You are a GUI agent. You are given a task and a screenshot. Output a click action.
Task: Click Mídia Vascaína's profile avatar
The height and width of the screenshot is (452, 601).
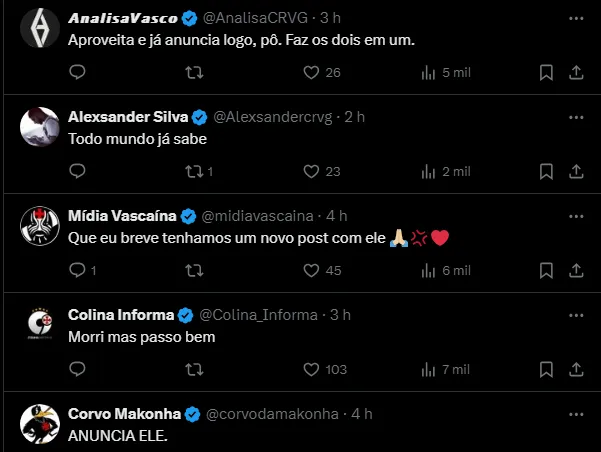[37, 228]
